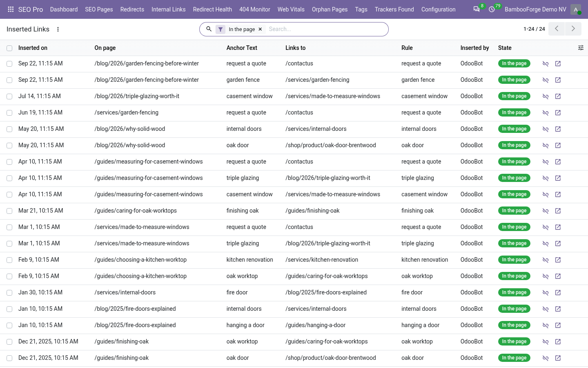Select the Mar 21 caring-for-oak-worktops row

point(9,211)
